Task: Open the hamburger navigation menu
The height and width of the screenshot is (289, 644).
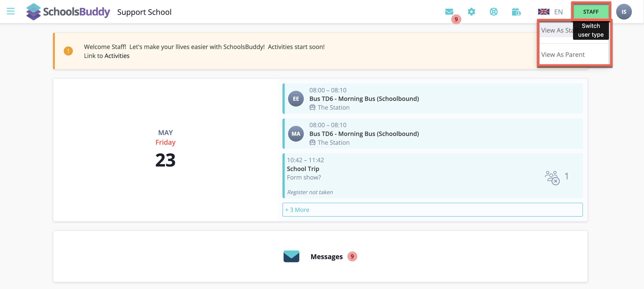Action: [x=11, y=11]
